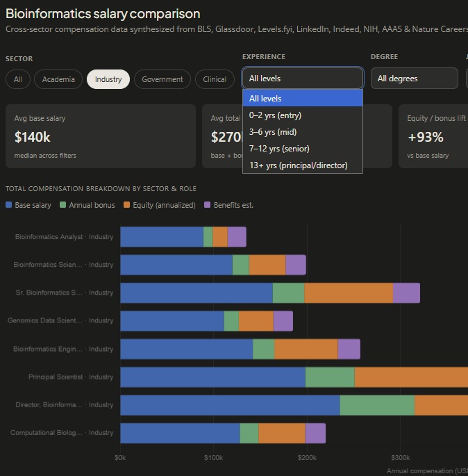Click the $200k axis tick label
468x476 pixels.
click(307, 458)
